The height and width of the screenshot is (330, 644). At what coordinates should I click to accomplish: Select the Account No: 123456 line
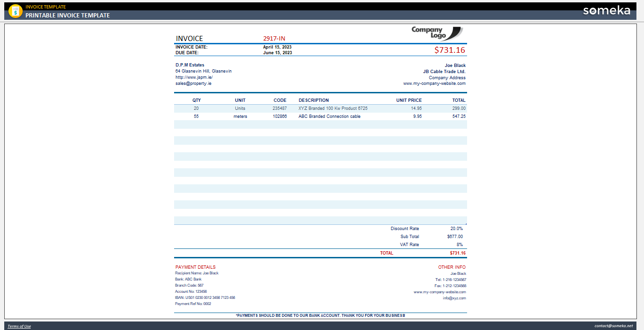click(191, 291)
